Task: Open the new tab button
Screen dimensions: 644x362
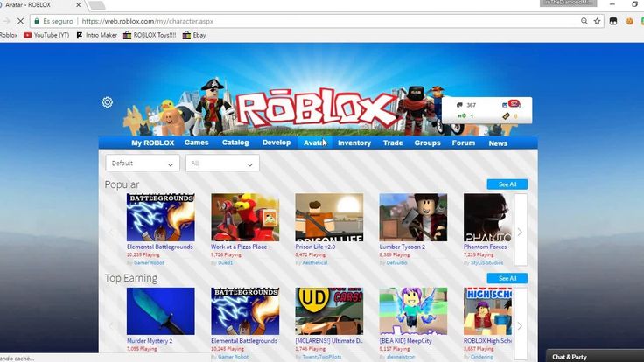Action: [97, 5]
